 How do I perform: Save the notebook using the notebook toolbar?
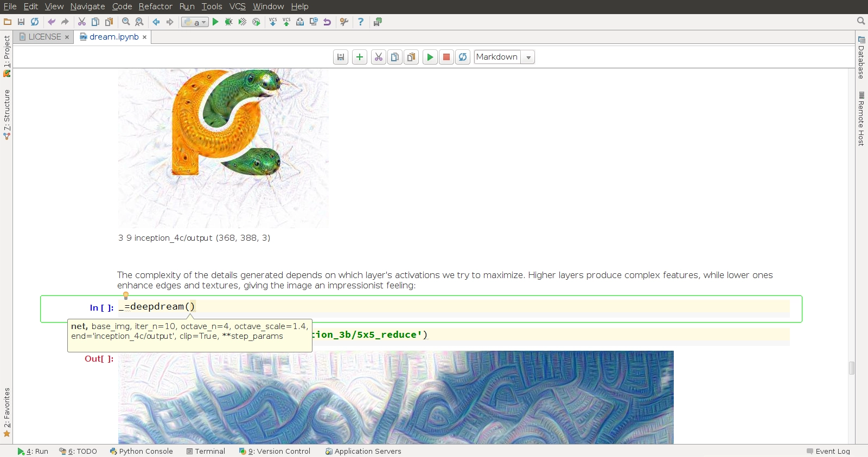341,57
